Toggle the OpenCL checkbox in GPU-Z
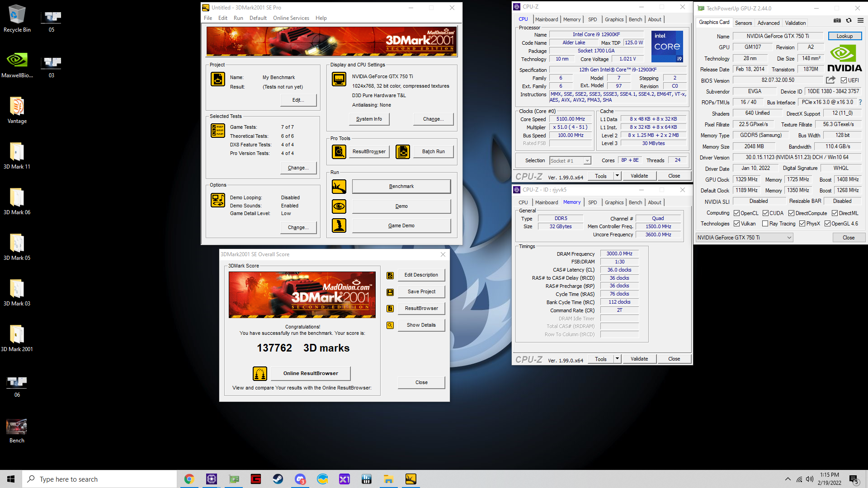868x488 pixels. [736, 213]
